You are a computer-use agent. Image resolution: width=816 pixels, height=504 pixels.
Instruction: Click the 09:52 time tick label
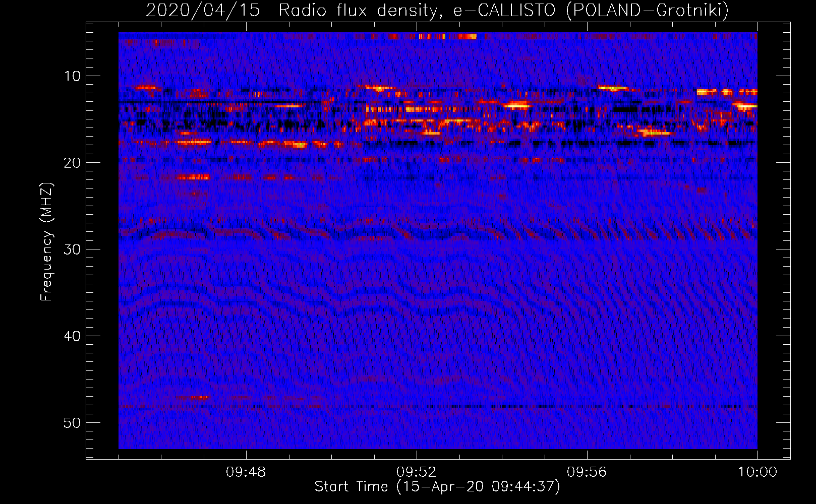[x=416, y=472]
